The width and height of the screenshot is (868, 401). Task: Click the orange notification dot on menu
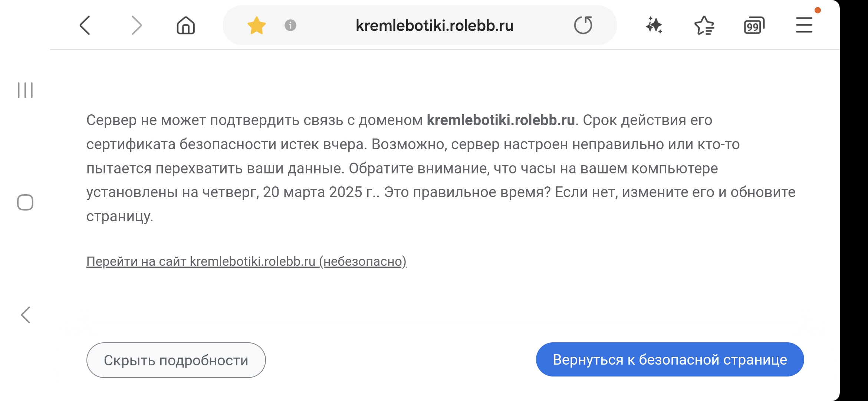tap(818, 10)
